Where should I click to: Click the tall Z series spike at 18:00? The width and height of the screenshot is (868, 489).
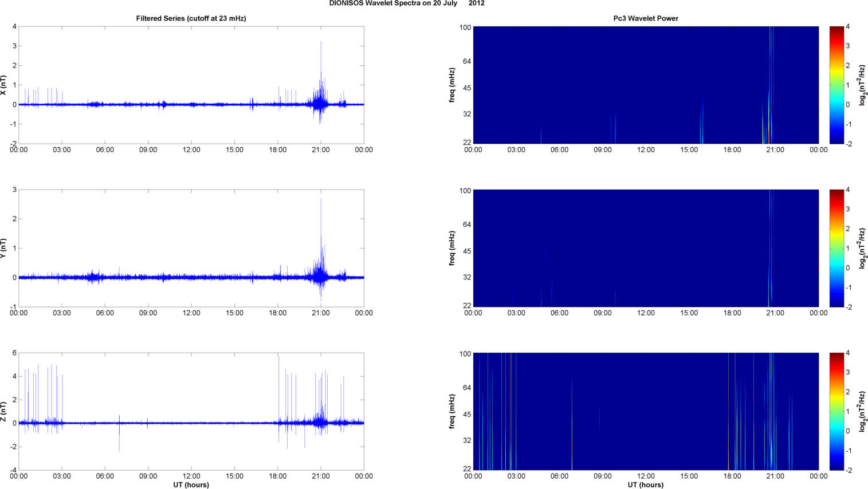pos(278,389)
